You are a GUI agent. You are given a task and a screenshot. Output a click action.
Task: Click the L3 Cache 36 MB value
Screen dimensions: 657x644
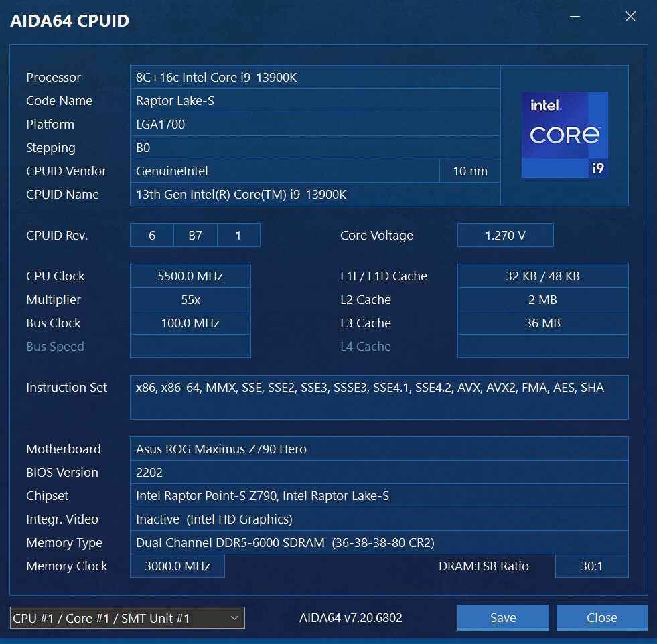click(x=542, y=323)
